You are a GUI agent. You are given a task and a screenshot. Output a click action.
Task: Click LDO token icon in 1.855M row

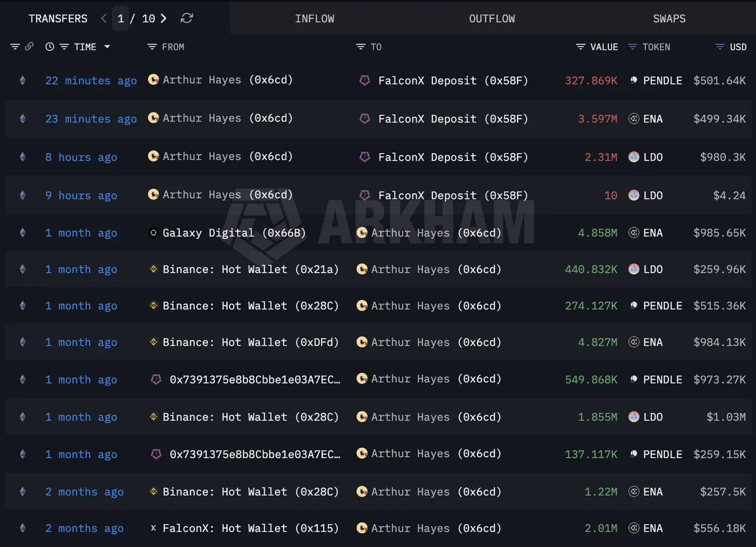coord(634,416)
